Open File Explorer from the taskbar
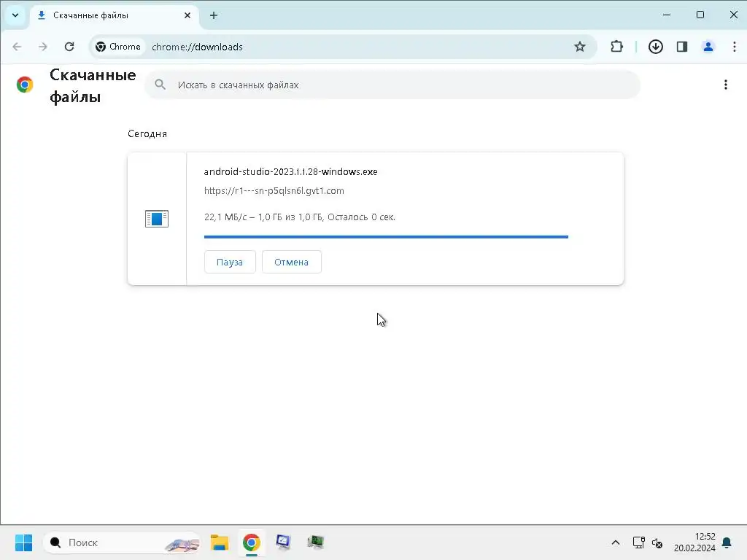 tap(220, 542)
